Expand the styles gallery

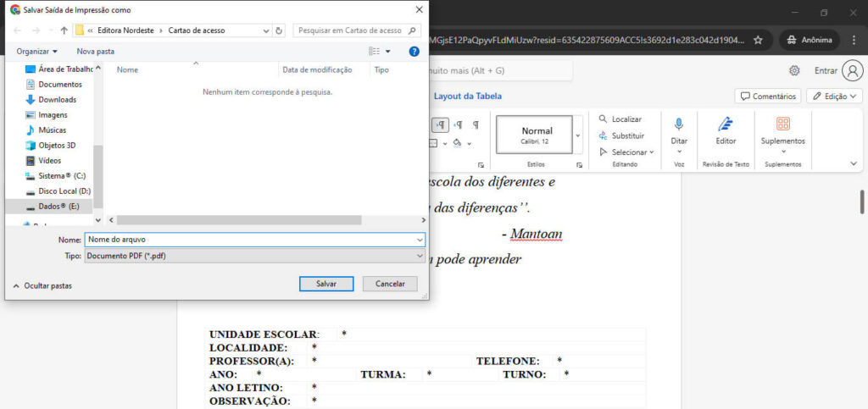coord(578,135)
